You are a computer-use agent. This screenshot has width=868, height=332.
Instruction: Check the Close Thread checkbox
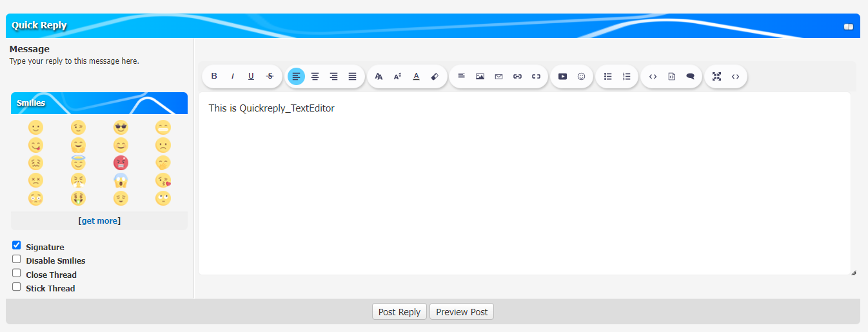tap(17, 273)
